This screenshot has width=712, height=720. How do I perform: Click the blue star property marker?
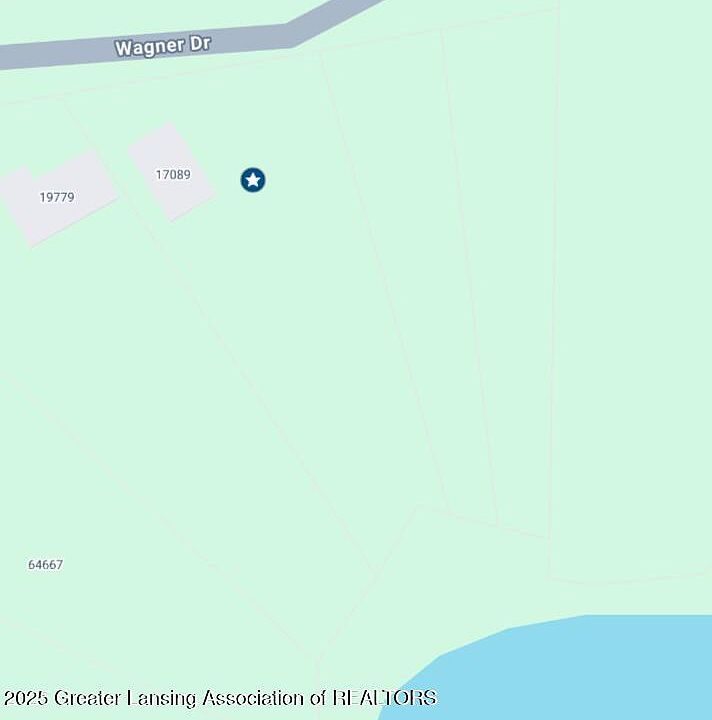coord(252,180)
